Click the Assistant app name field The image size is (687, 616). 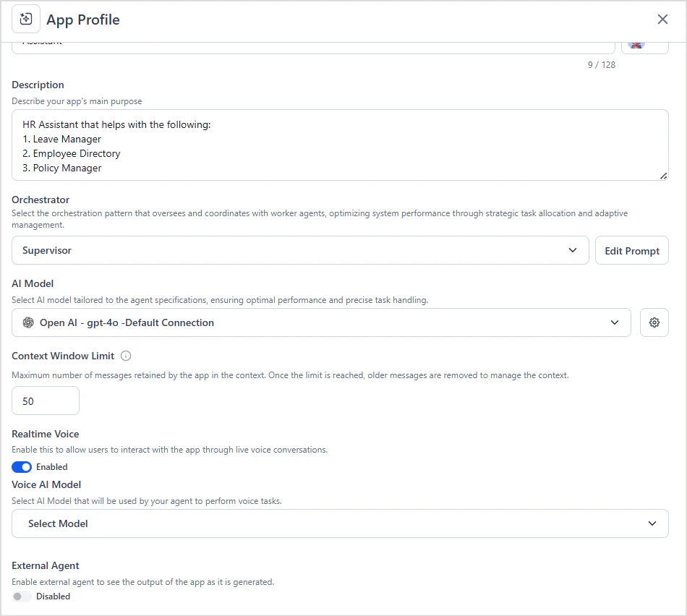click(x=311, y=43)
